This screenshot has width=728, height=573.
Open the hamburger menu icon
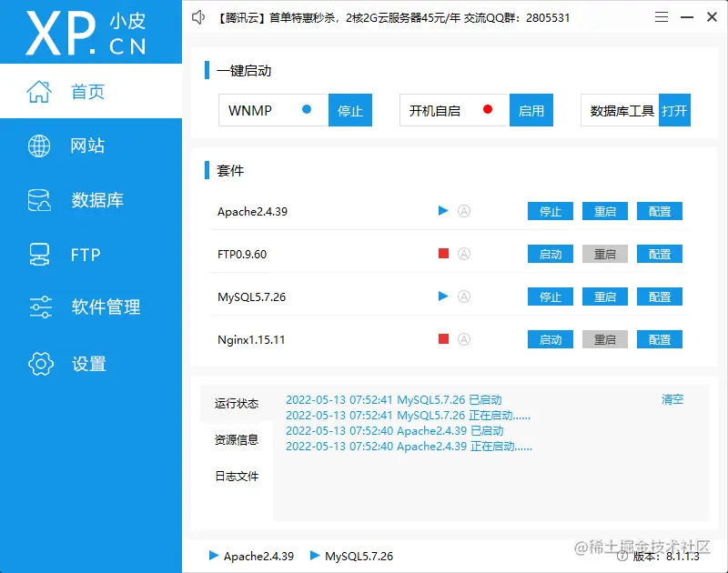pyautogui.click(x=662, y=17)
